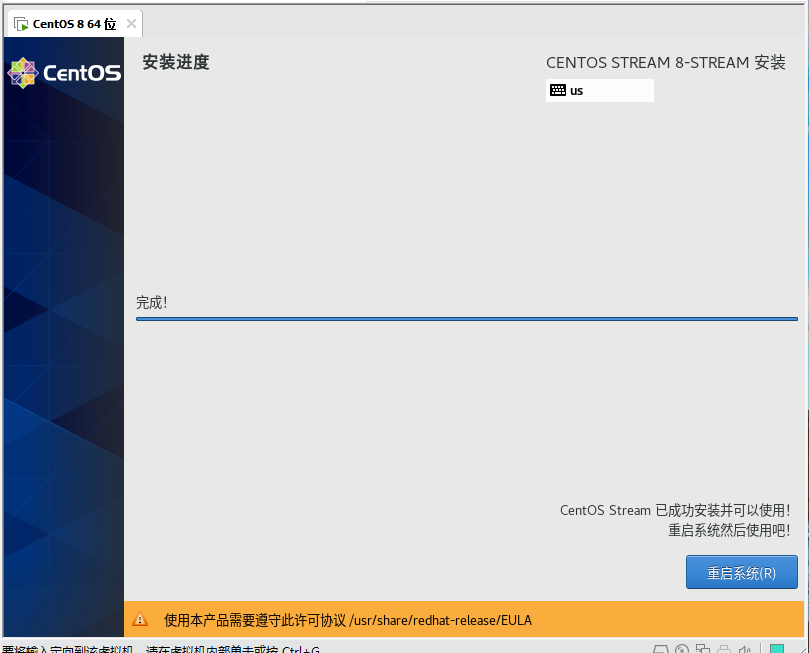Click the 完成! status label
The height and width of the screenshot is (653, 809).
[152, 302]
